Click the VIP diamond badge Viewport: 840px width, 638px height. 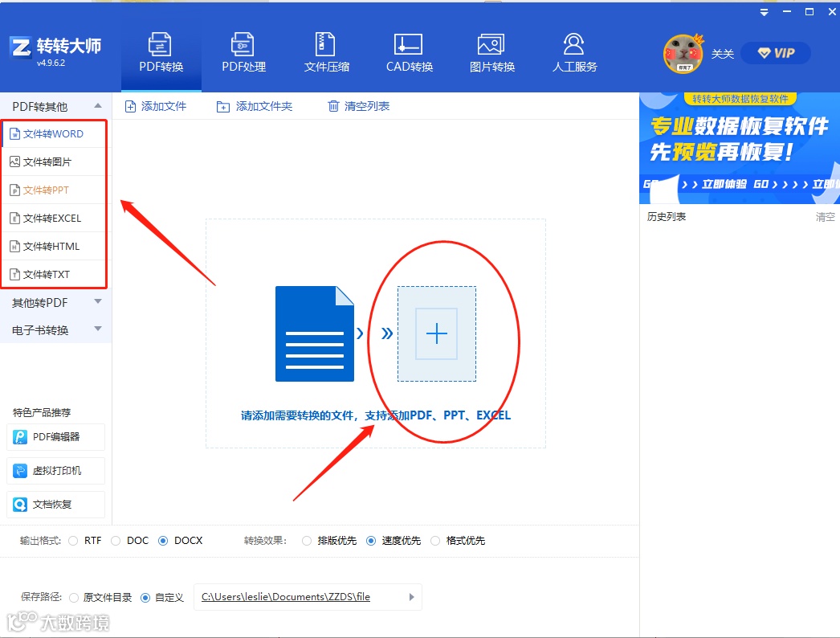(775, 53)
